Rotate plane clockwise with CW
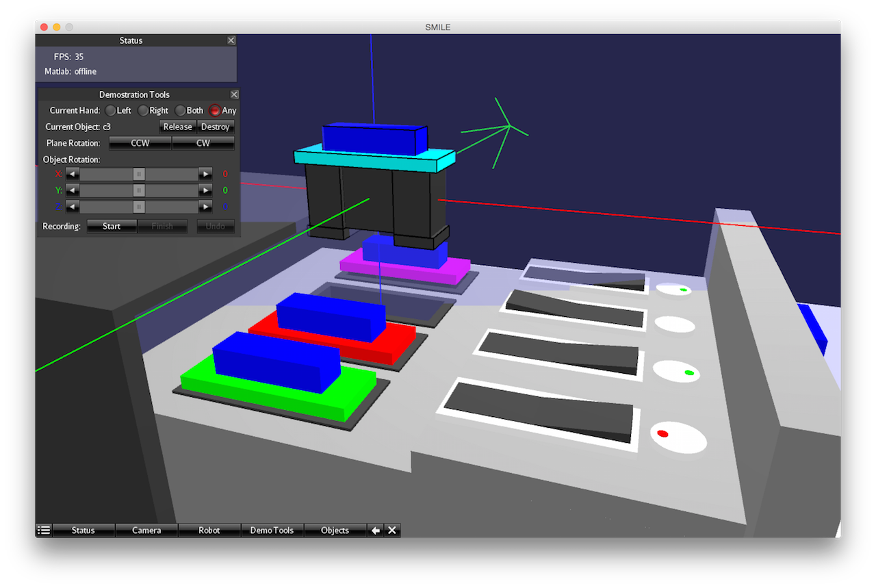 pos(203,143)
